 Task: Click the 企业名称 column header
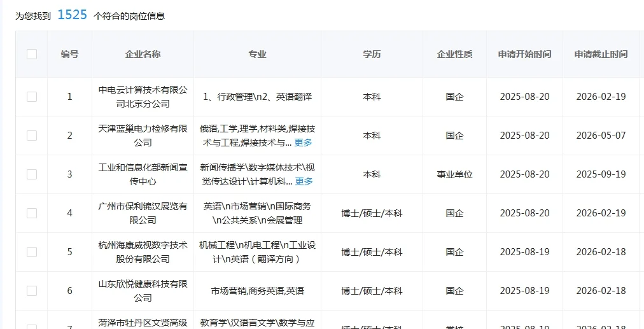coord(143,54)
